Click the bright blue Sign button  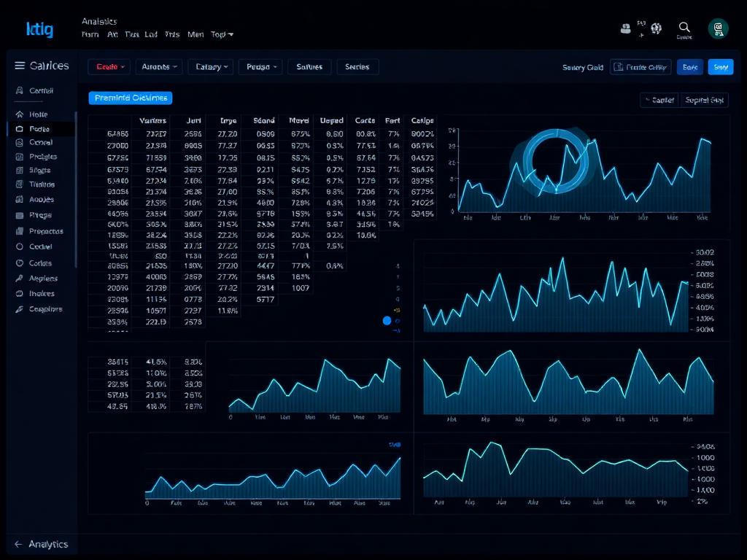point(721,67)
